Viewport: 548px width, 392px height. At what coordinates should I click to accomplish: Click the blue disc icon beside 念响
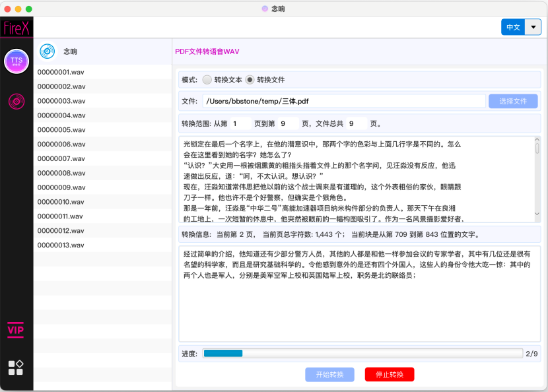(x=47, y=51)
